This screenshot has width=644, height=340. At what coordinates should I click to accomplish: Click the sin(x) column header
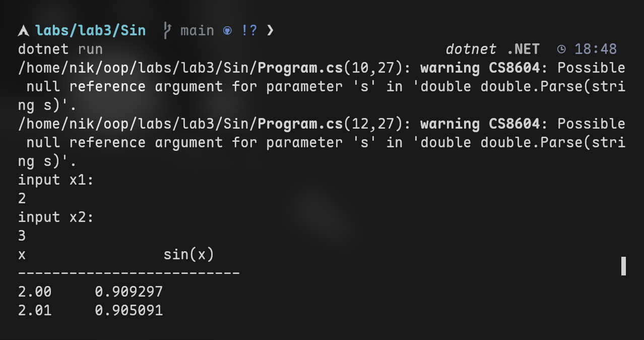pyautogui.click(x=188, y=255)
